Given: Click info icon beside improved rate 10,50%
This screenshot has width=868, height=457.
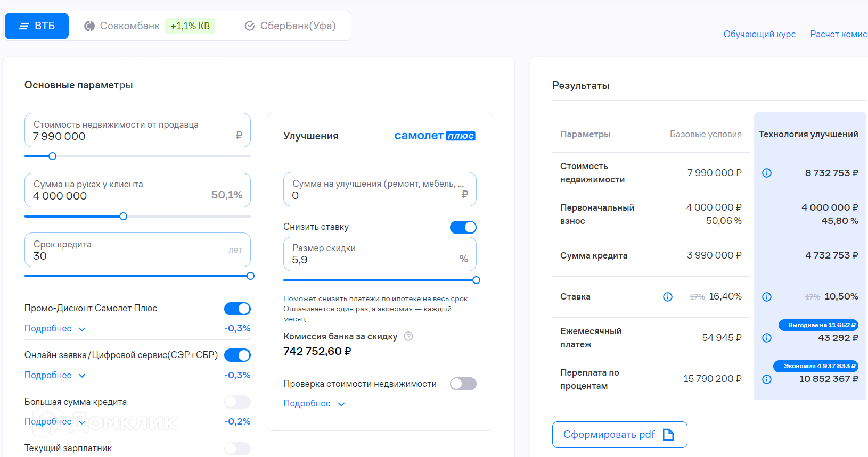Looking at the screenshot, I should tap(767, 297).
